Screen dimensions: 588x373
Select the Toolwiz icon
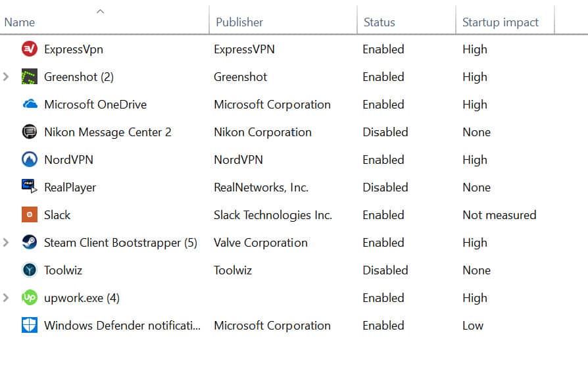tap(29, 270)
